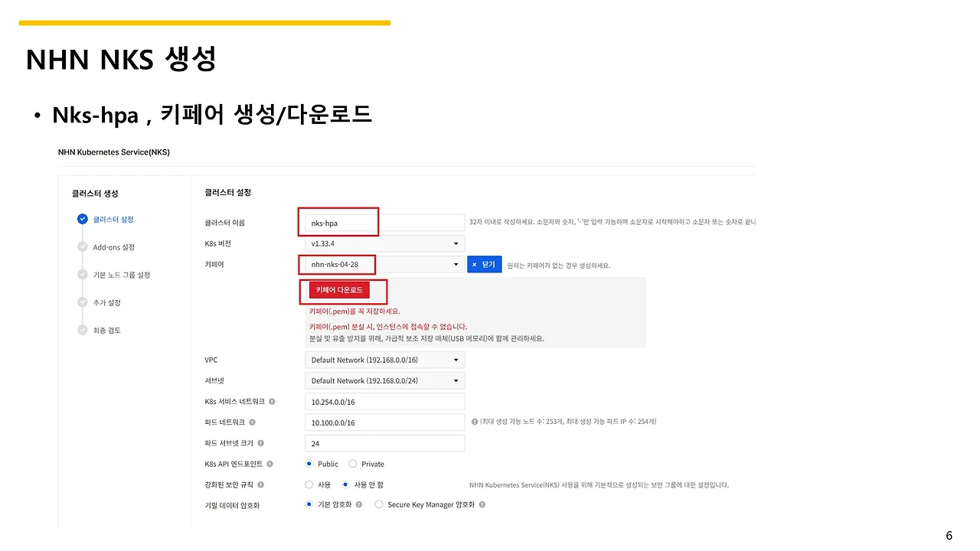The image size is (980, 551).
Task: Click the info icon before 최대 생성 가능 노드 수
Action: click(x=475, y=421)
